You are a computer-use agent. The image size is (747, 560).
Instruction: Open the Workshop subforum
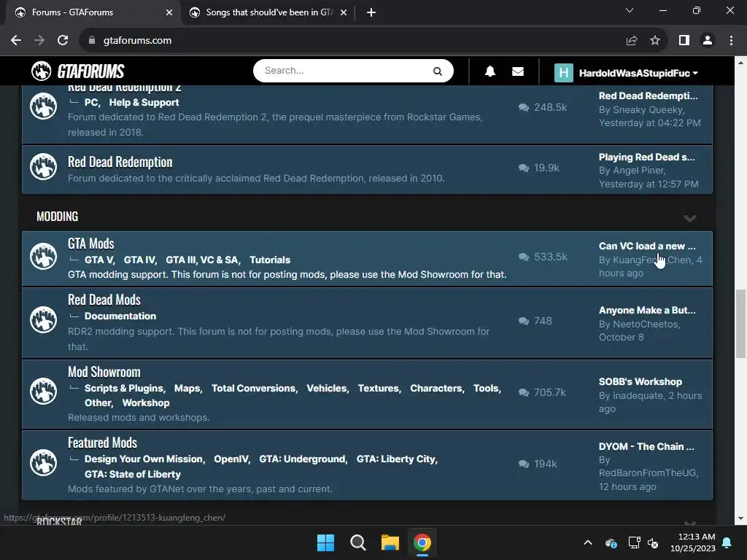pos(146,402)
